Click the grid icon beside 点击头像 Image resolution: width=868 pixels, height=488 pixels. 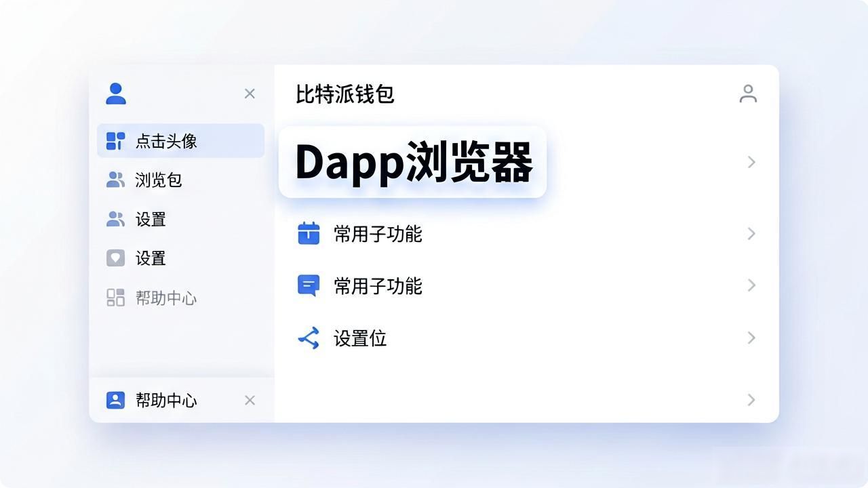click(x=116, y=141)
